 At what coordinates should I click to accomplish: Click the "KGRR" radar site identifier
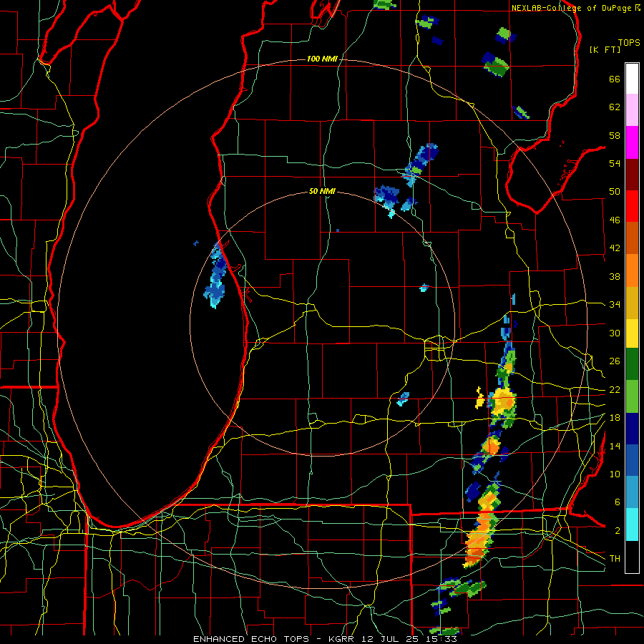[342, 639]
